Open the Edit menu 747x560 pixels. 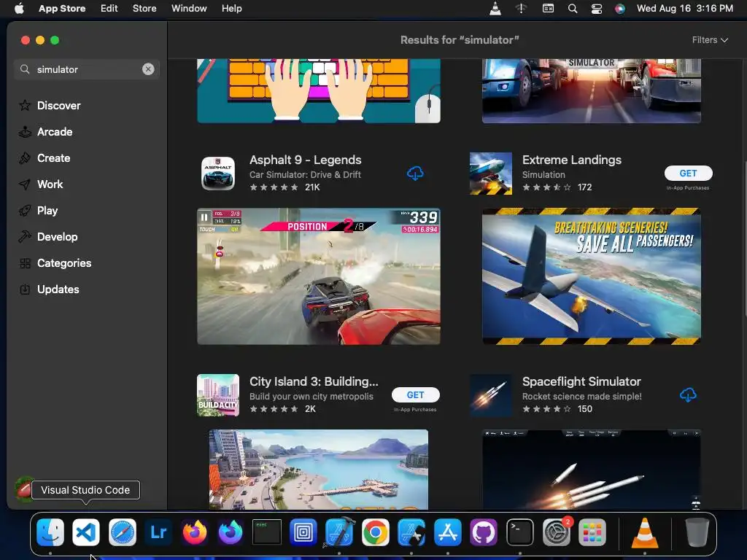[x=109, y=9]
